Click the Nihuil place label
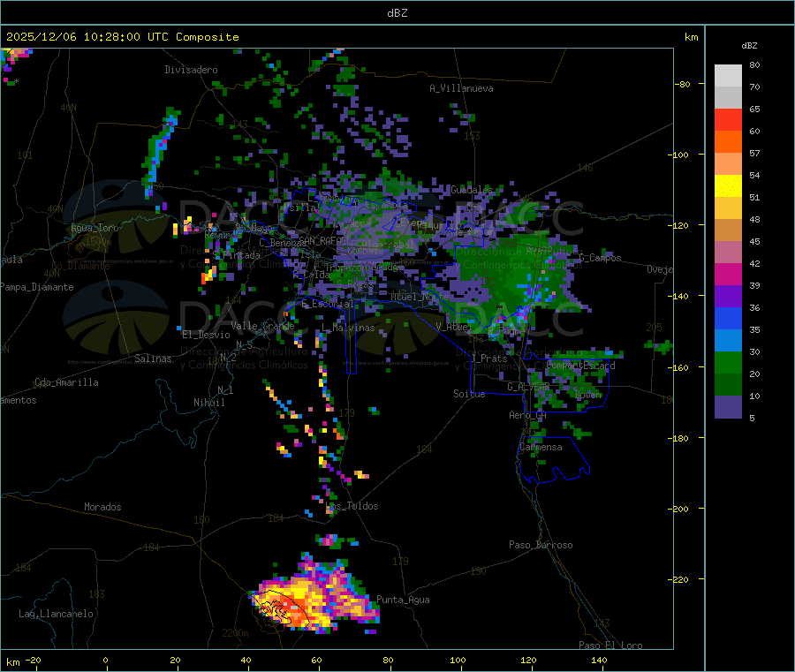This screenshot has width=795, height=672. click(209, 403)
